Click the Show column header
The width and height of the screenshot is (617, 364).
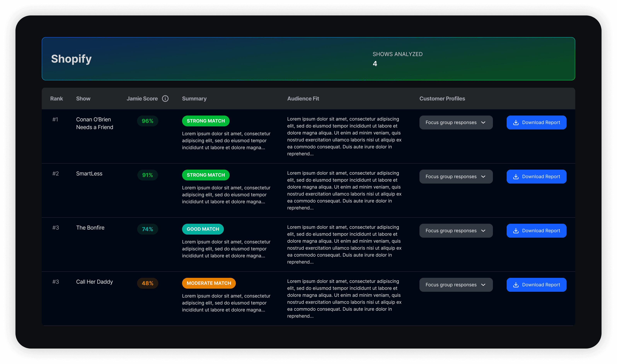coord(83,99)
